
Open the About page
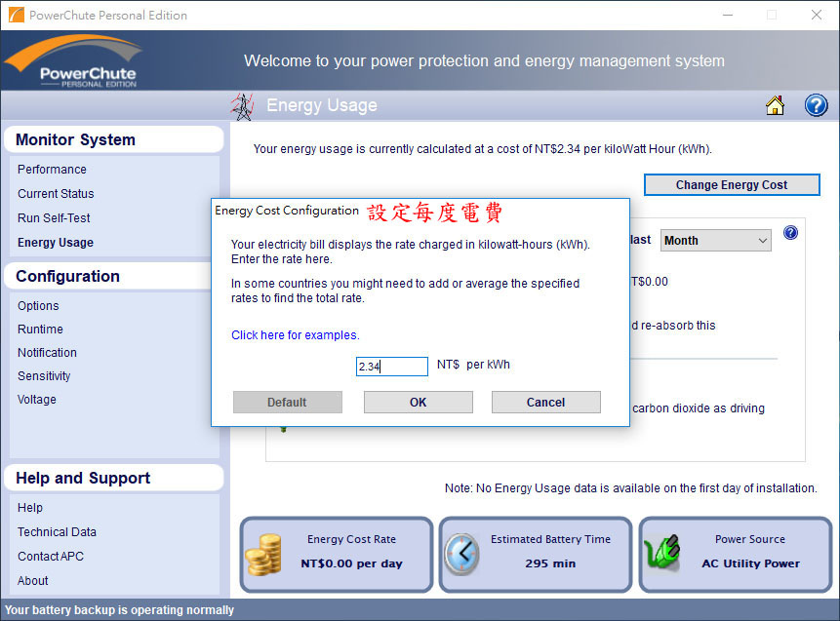[32, 581]
